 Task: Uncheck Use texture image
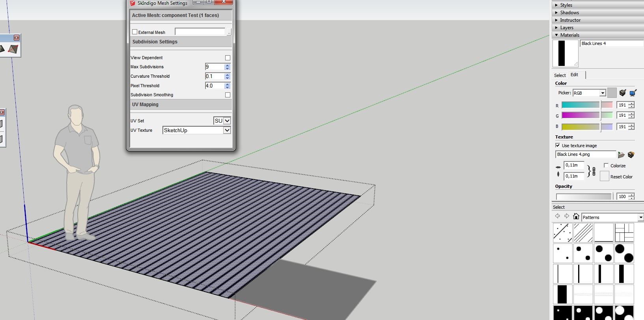pyautogui.click(x=558, y=145)
